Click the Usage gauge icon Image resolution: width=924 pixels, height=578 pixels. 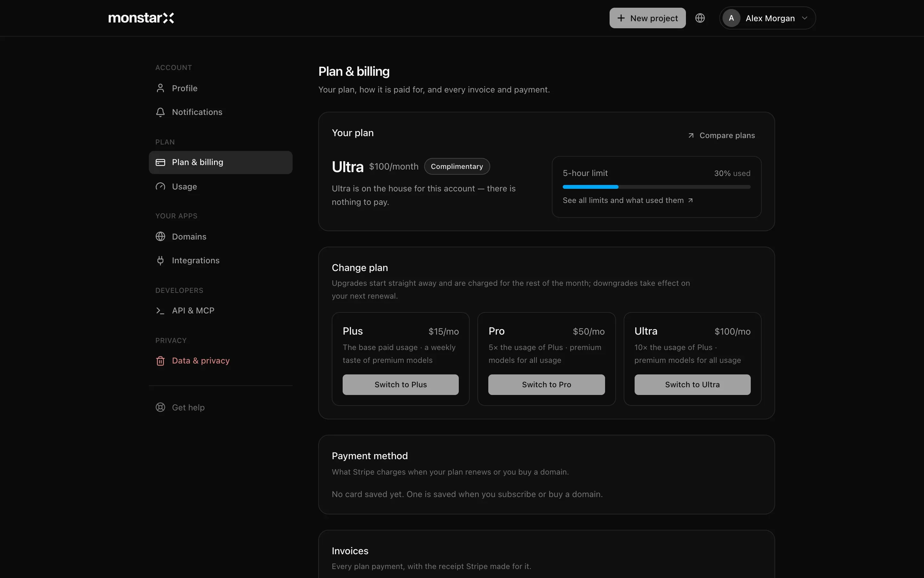(x=160, y=187)
